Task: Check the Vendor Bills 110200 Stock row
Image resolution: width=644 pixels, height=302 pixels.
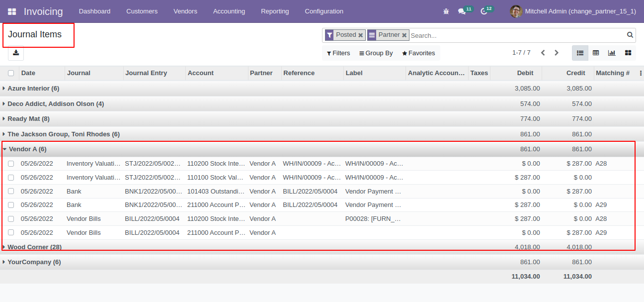Action: 11,219
